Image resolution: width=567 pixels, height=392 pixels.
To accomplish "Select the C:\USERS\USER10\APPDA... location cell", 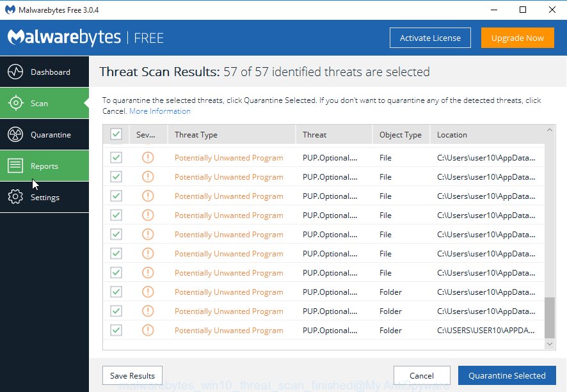I will [x=486, y=330].
